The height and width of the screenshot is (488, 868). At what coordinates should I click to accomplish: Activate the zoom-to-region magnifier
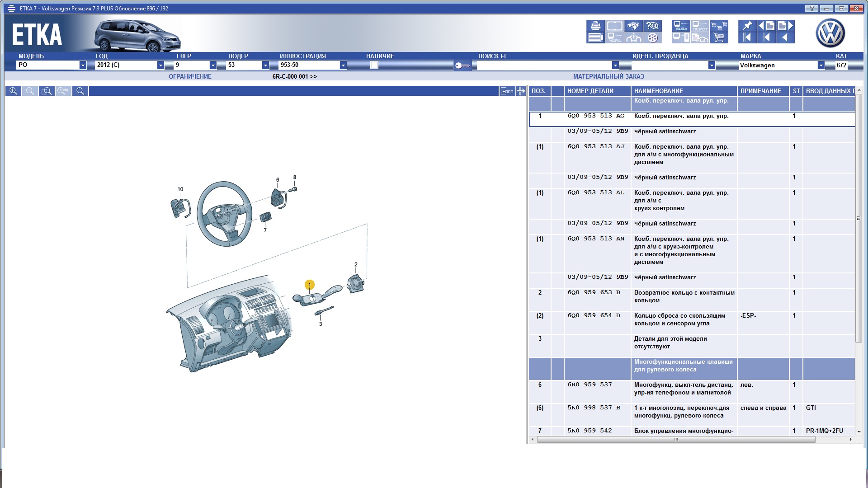click(47, 91)
